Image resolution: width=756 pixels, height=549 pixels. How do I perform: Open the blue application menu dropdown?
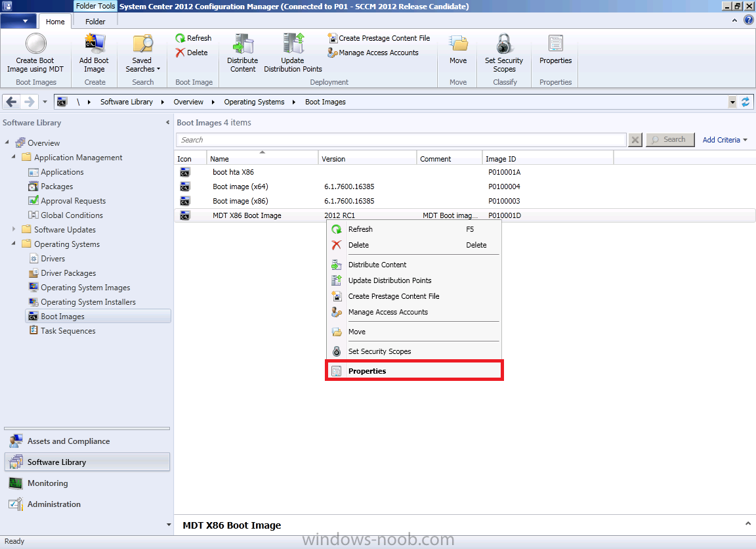(19, 21)
